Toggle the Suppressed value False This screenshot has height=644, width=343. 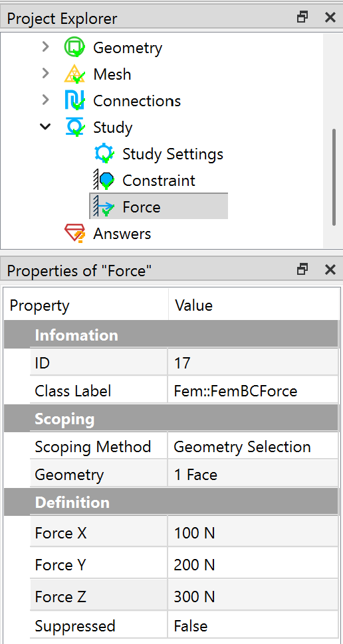click(x=253, y=626)
